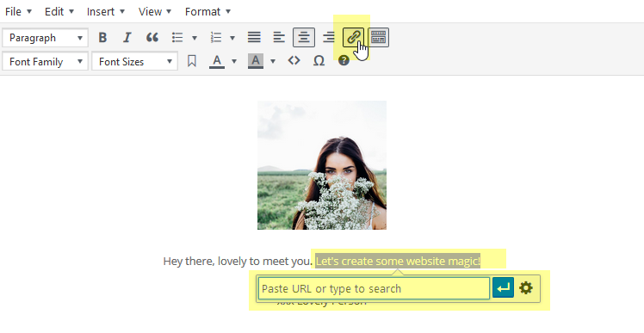Open keyboard shortcuts help
This screenshot has width=644, height=333.
344,61
